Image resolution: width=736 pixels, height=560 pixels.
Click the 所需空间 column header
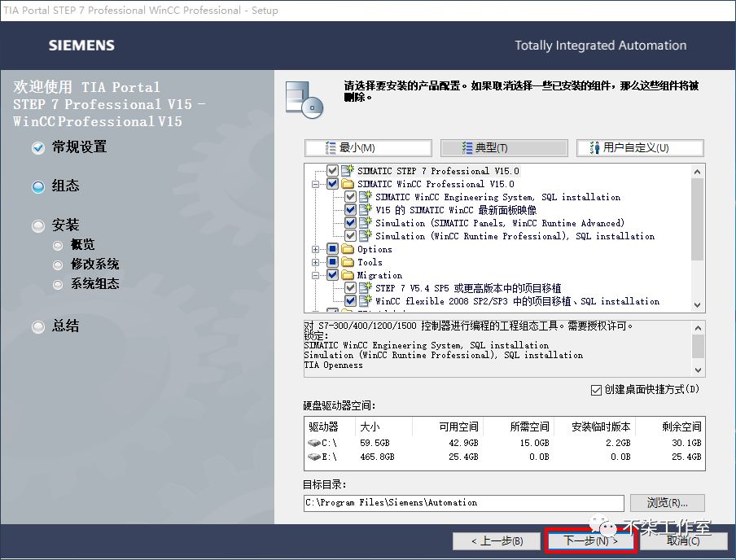(x=518, y=427)
